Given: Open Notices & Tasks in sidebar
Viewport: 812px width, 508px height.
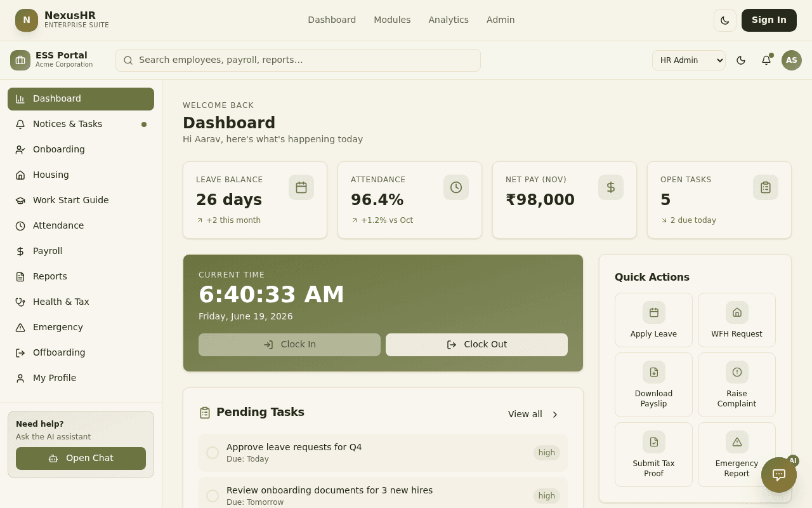Looking at the screenshot, I should coord(81,124).
